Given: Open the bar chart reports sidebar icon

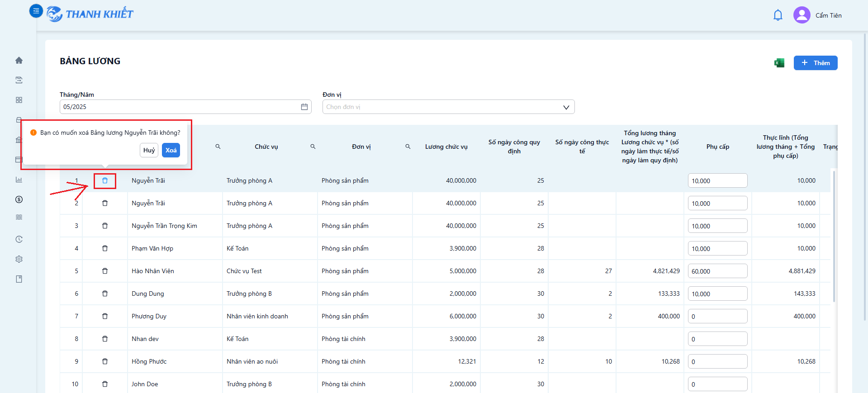Looking at the screenshot, I should pyautogui.click(x=19, y=180).
